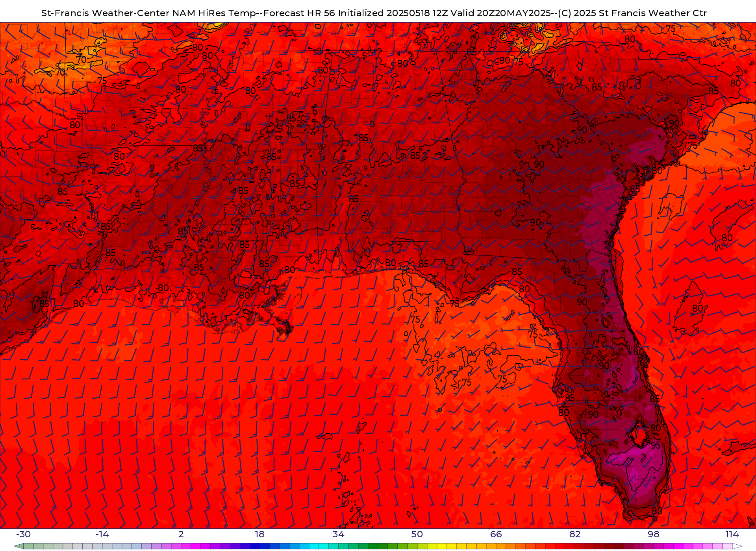Click the left arrow end of the colorbar
This screenshot has height=551, width=756.
coord(19,546)
